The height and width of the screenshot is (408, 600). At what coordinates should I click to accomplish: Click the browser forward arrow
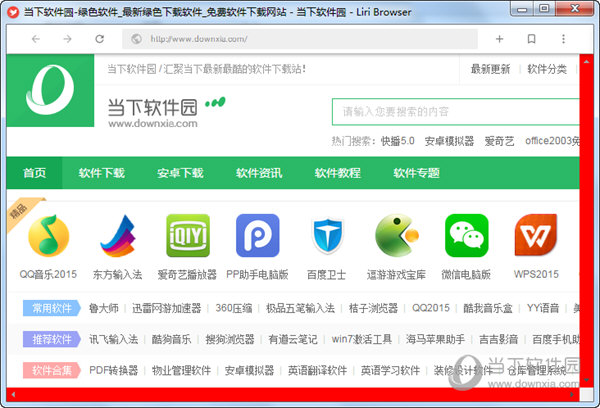point(67,39)
